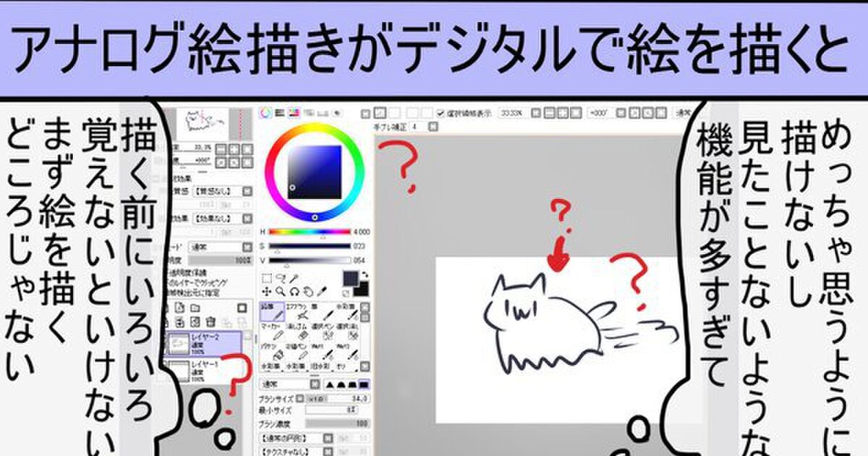Adjust the hue (H) slider
The height and width of the screenshot is (456, 868).
coord(309,232)
